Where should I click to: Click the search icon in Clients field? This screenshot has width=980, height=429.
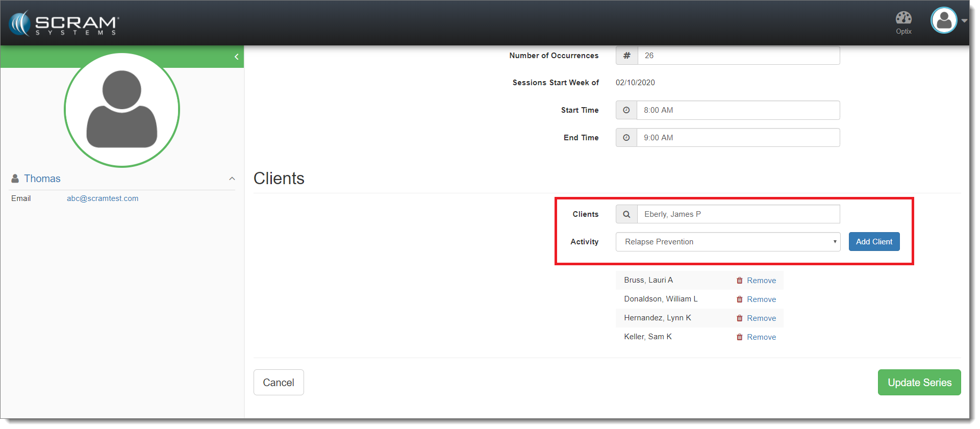[626, 214]
